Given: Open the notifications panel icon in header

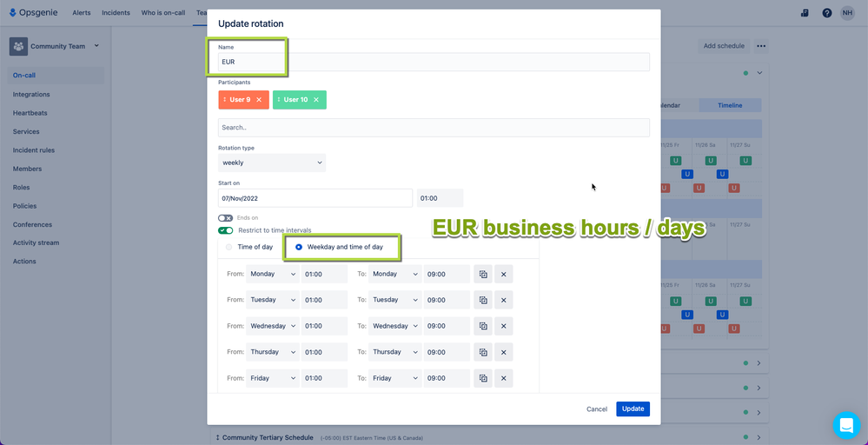Looking at the screenshot, I should 805,13.
